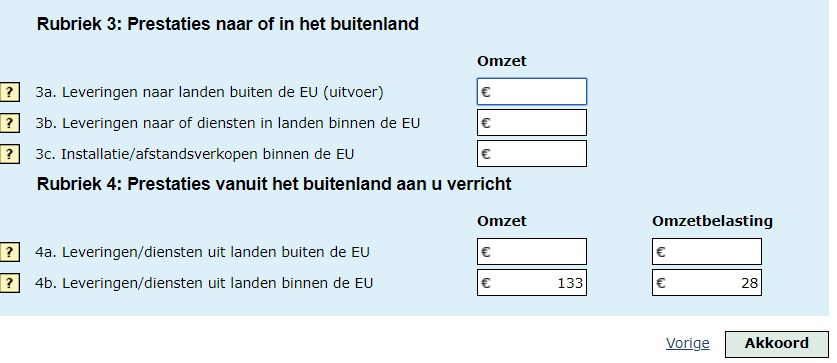Viewport: 837px width, 363px height.
Task: Click the Rubriek 4 section heading
Action: (274, 184)
